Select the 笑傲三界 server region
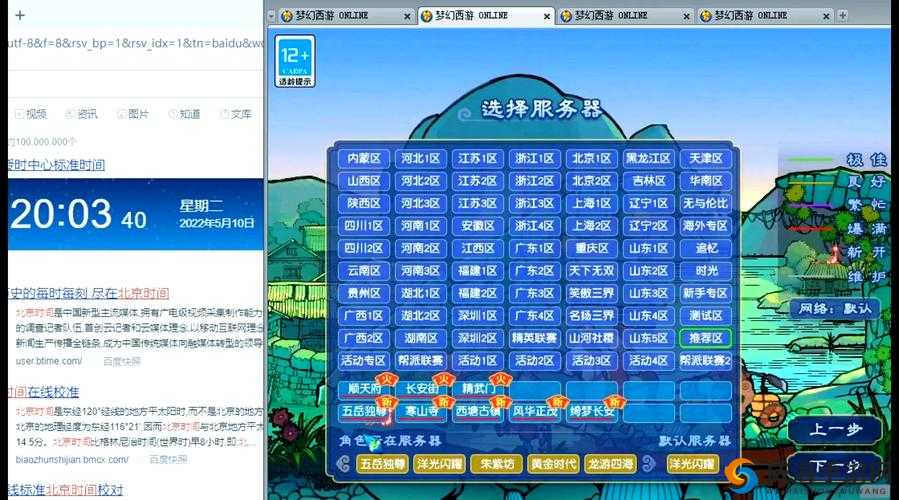The width and height of the screenshot is (899, 500). point(591,293)
